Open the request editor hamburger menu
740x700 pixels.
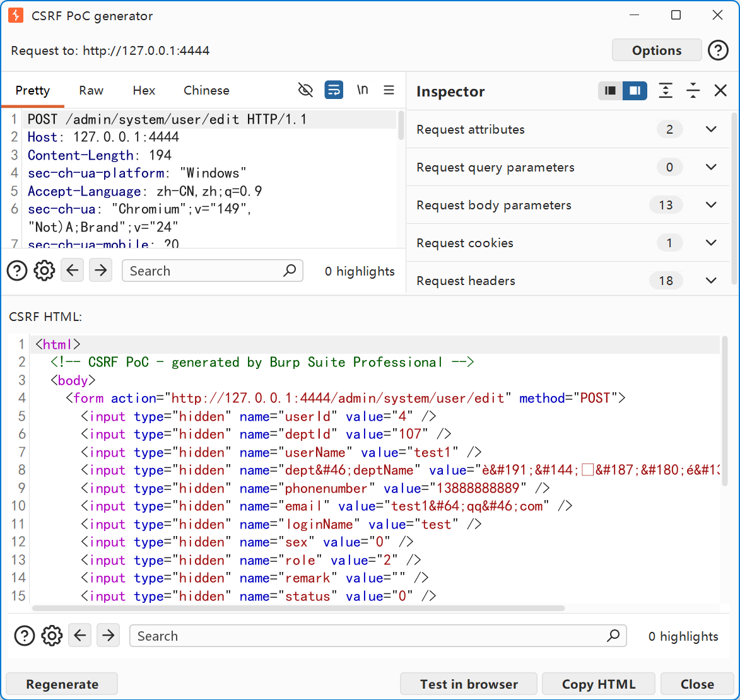pos(389,90)
